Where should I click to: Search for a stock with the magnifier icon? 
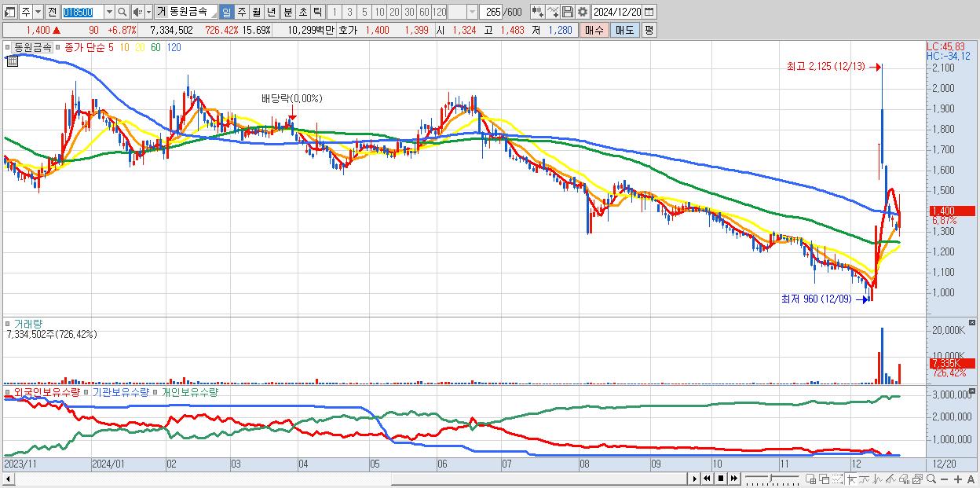122,12
